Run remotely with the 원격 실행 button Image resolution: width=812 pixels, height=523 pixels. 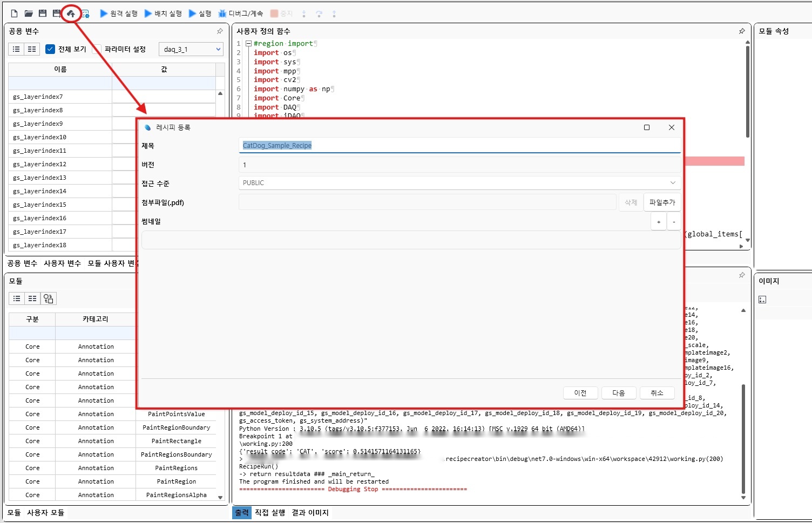[119, 13]
